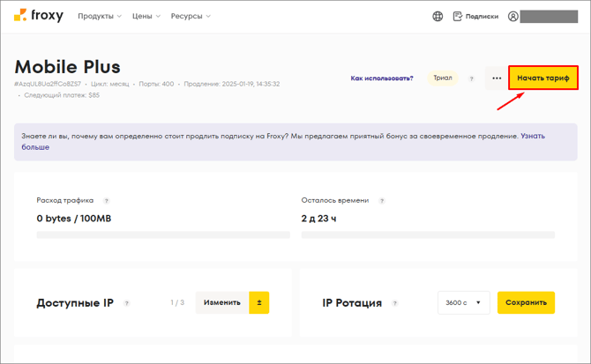Screen dimensions: 591x364
Task: Click help icon beside Доступные IP
Action: point(127,303)
